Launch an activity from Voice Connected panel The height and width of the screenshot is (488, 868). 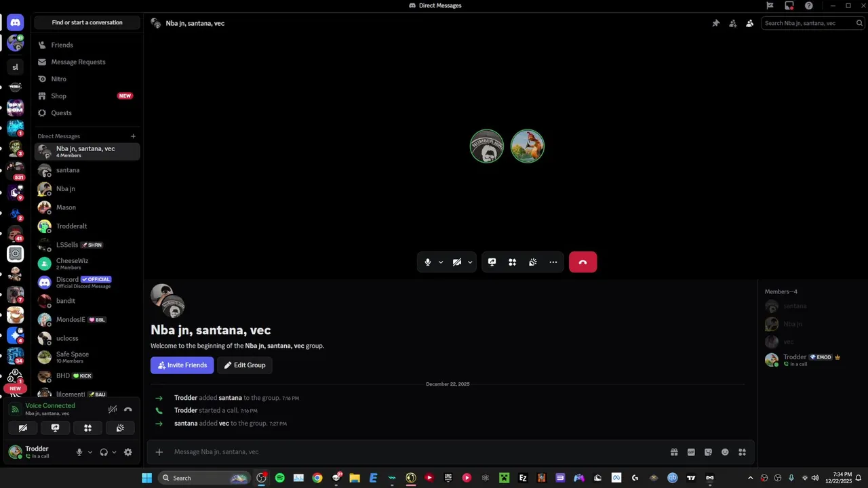pos(87,428)
